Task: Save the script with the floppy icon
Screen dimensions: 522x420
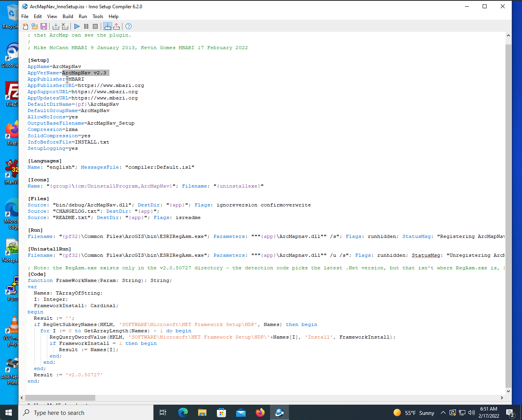Action: pyautogui.click(x=44, y=26)
